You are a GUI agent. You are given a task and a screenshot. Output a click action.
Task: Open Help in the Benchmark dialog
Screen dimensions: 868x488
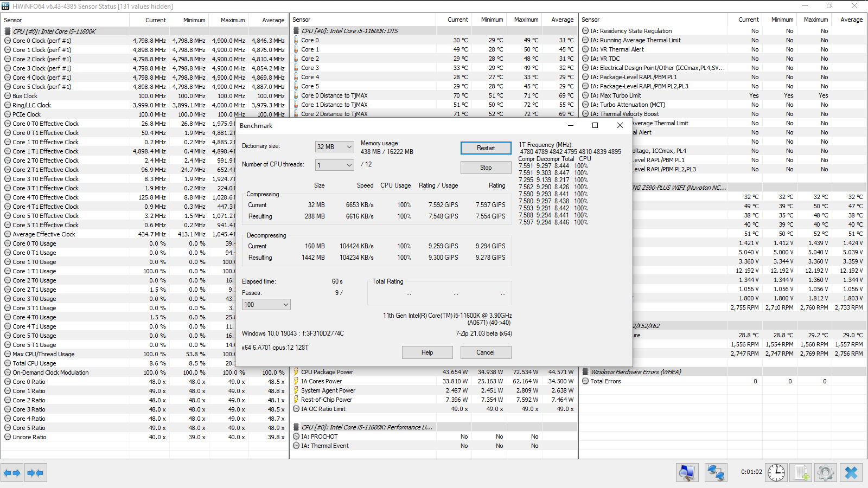427,352
